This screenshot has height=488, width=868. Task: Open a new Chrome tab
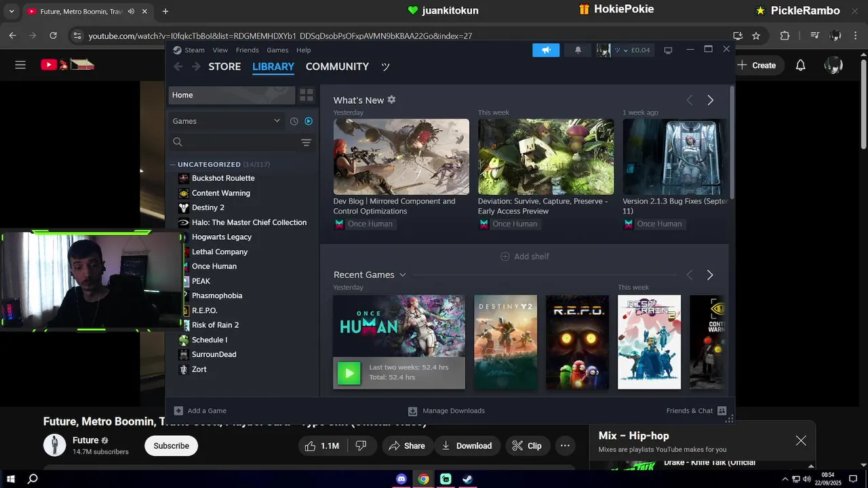click(165, 12)
